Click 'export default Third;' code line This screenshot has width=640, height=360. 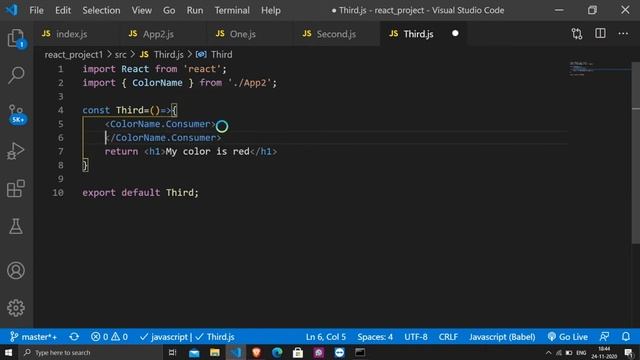click(x=140, y=192)
